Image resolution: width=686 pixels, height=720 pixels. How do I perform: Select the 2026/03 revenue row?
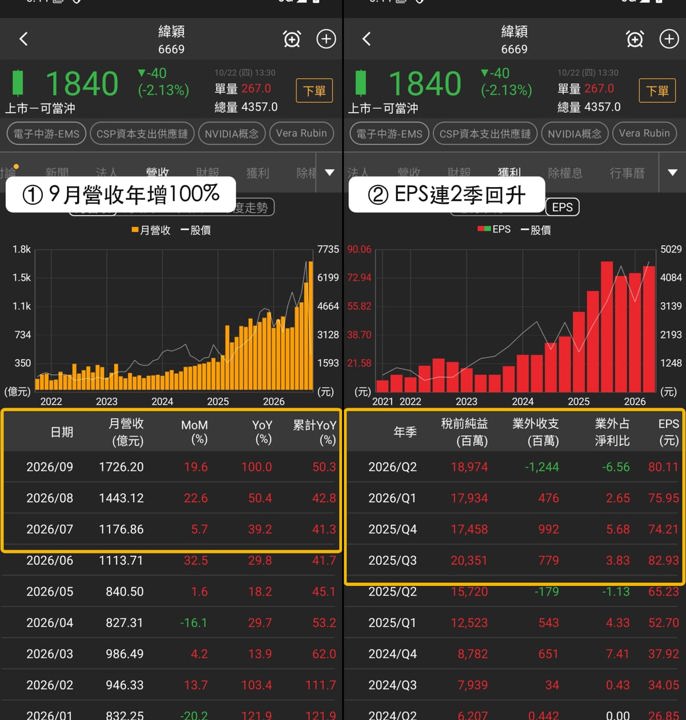coord(171,654)
